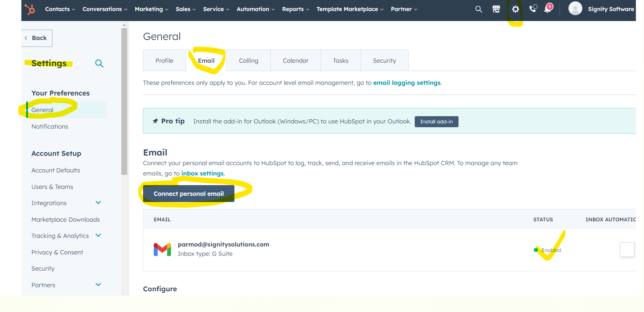Viewport: 644px width, 312px height.
Task: Switch to the Calendar tab
Action: pyautogui.click(x=296, y=61)
